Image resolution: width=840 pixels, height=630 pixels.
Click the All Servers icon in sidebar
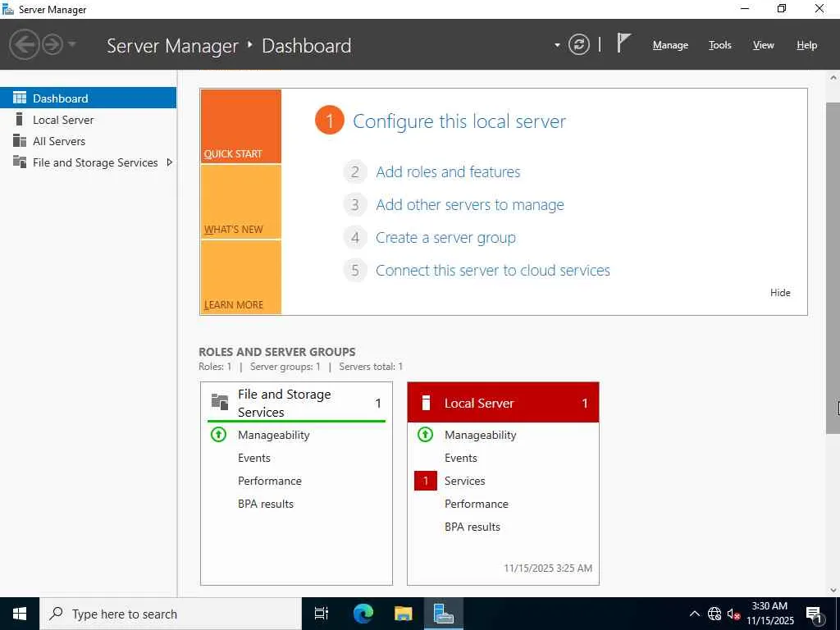(20, 140)
